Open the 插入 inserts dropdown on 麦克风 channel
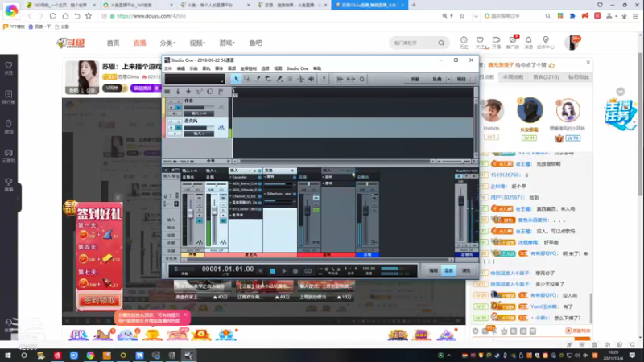 click(250, 171)
